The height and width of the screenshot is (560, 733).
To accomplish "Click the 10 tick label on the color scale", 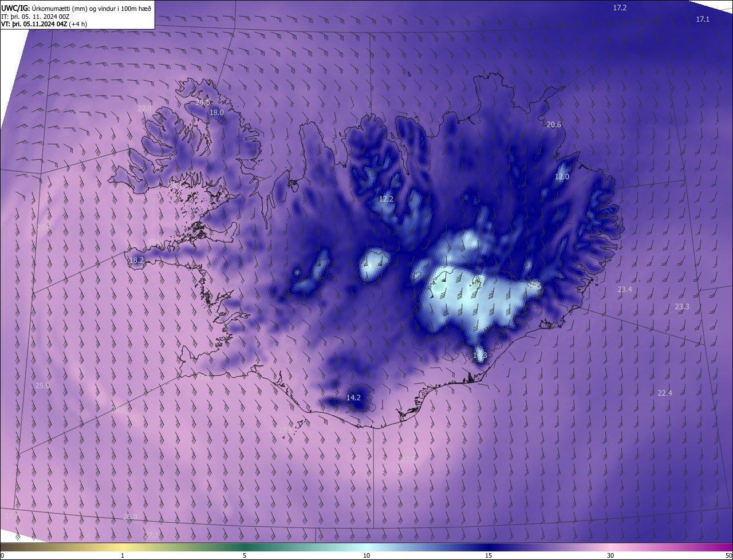I will click(366, 555).
